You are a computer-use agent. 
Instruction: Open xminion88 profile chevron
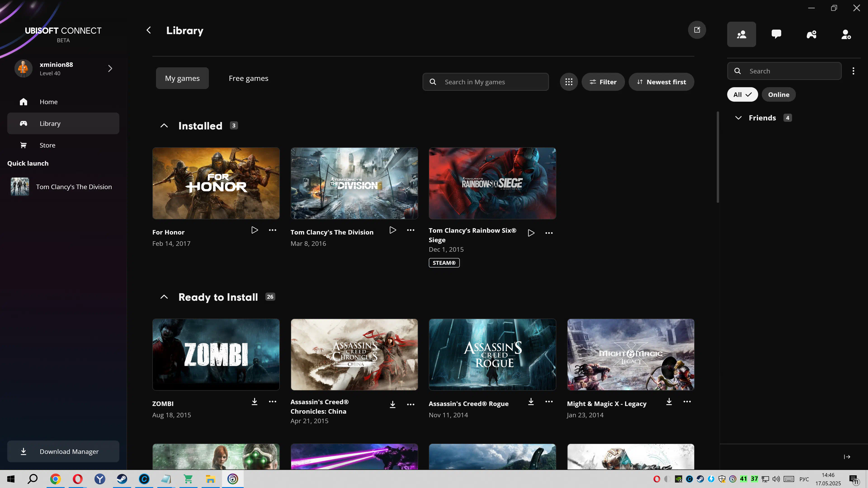(x=110, y=69)
